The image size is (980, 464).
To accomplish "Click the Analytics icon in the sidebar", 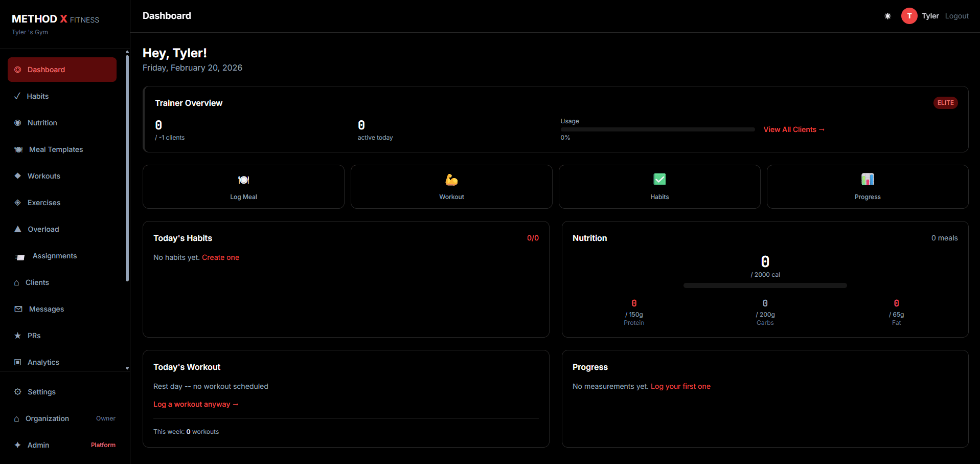I will (x=17, y=362).
